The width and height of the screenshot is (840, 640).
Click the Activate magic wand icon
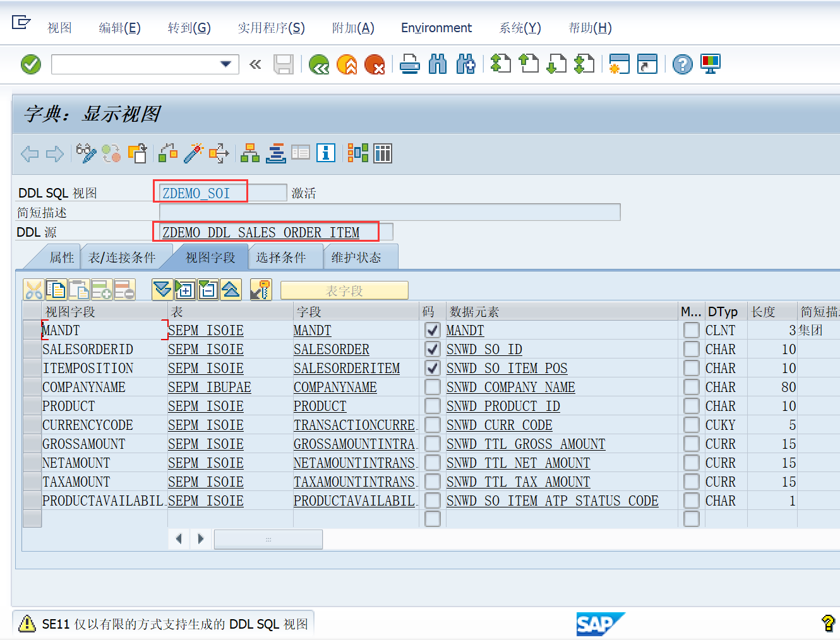193,153
